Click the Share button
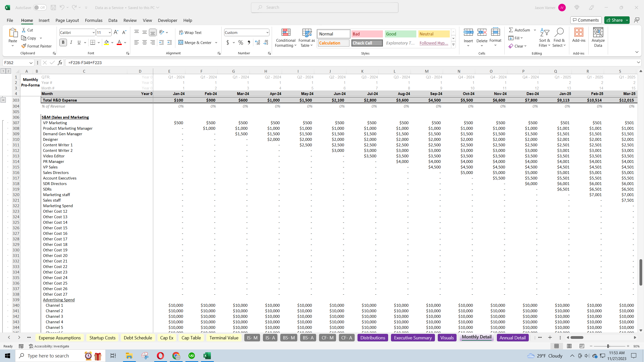 [x=617, y=20]
